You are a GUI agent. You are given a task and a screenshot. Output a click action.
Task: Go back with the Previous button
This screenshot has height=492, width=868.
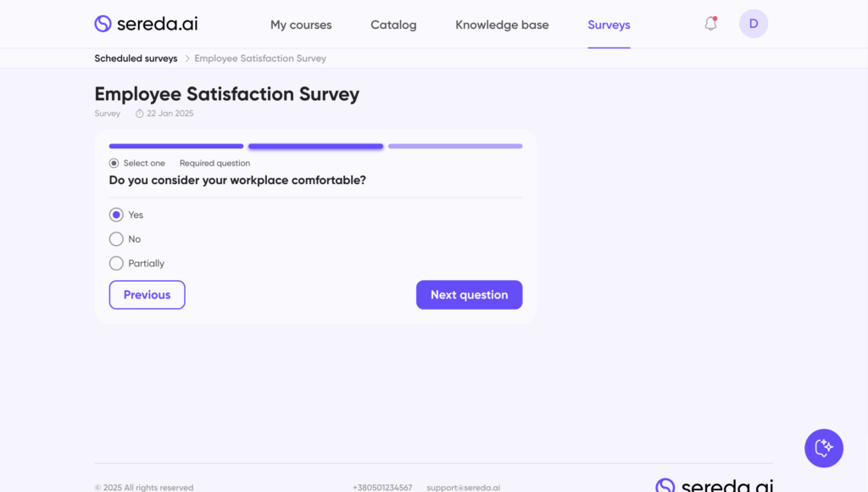[x=147, y=294]
